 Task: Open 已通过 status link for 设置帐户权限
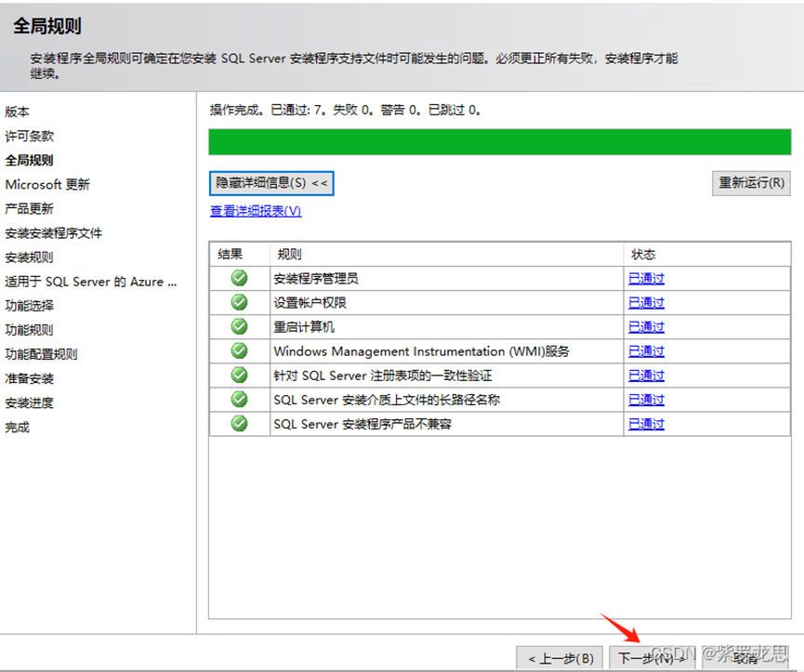point(646,302)
